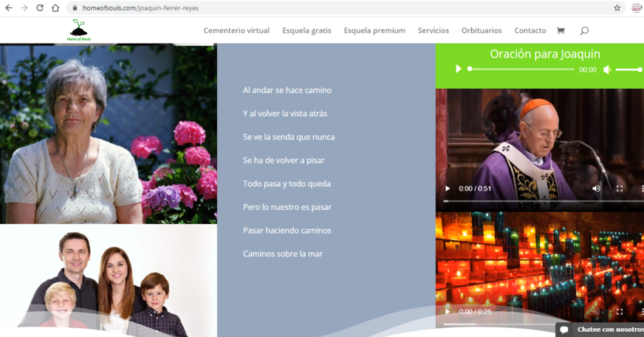Seek on the prayer audio progress bar
This screenshot has width=644, height=337.
pyautogui.click(x=521, y=69)
